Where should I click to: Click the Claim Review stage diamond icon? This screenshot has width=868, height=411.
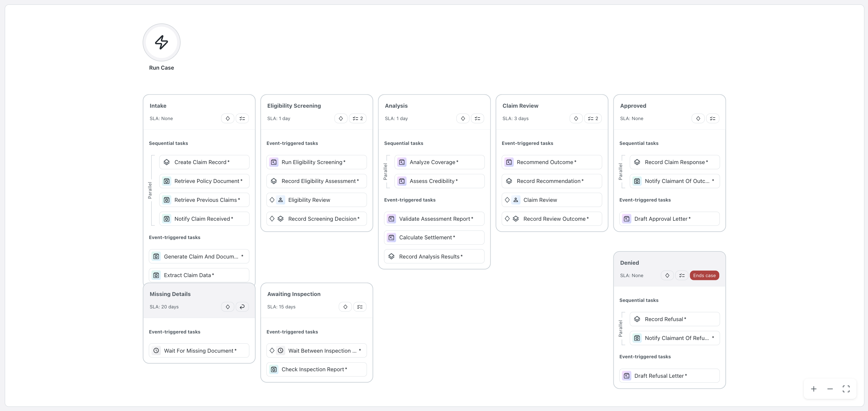576,118
